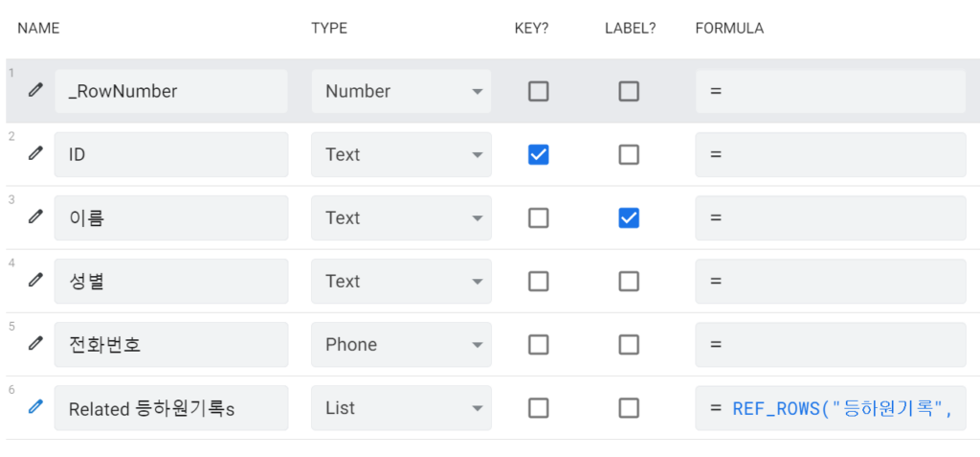980x457 pixels.
Task: Expand the Phone type dropdown
Action: pos(401,345)
